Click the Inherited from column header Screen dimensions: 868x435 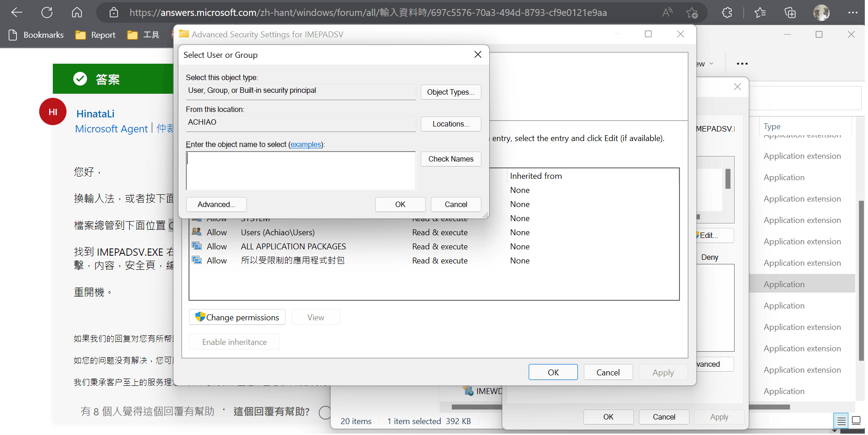536,176
